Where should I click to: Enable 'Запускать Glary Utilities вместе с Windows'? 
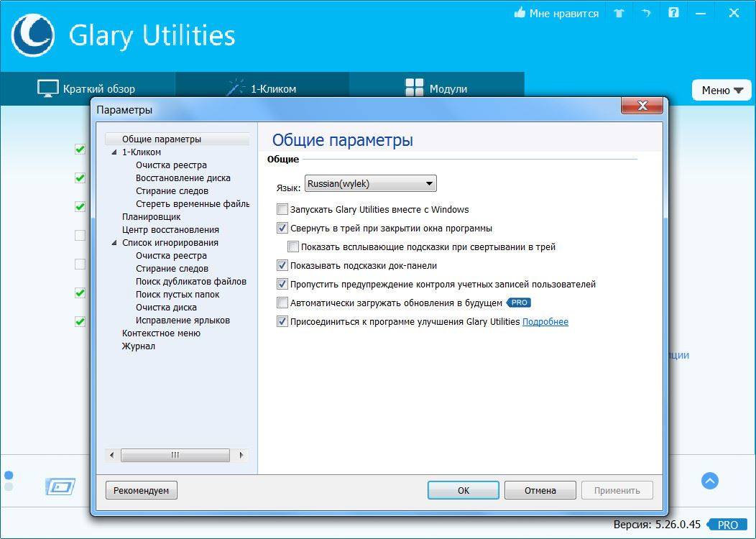[x=282, y=210]
